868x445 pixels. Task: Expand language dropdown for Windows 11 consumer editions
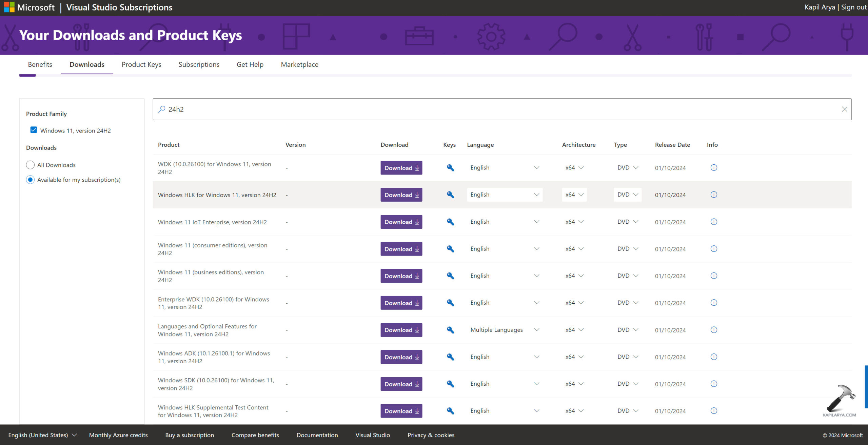tap(504, 249)
